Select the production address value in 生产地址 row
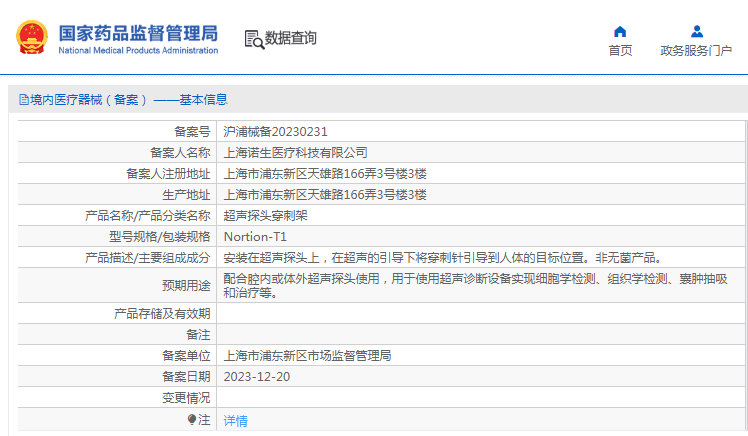Screen dimensions: 748x436 tap(325, 195)
